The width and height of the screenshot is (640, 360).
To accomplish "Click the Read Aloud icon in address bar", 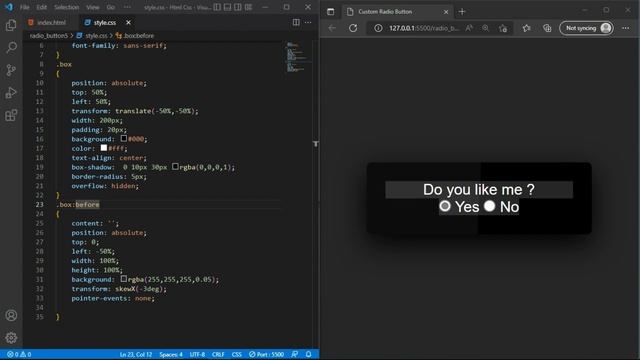I will point(469,28).
